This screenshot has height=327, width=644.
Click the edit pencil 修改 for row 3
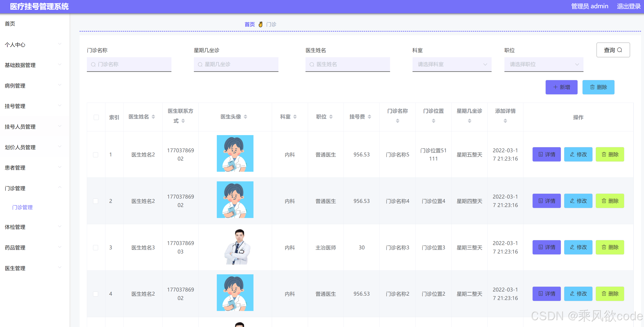click(x=572, y=247)
